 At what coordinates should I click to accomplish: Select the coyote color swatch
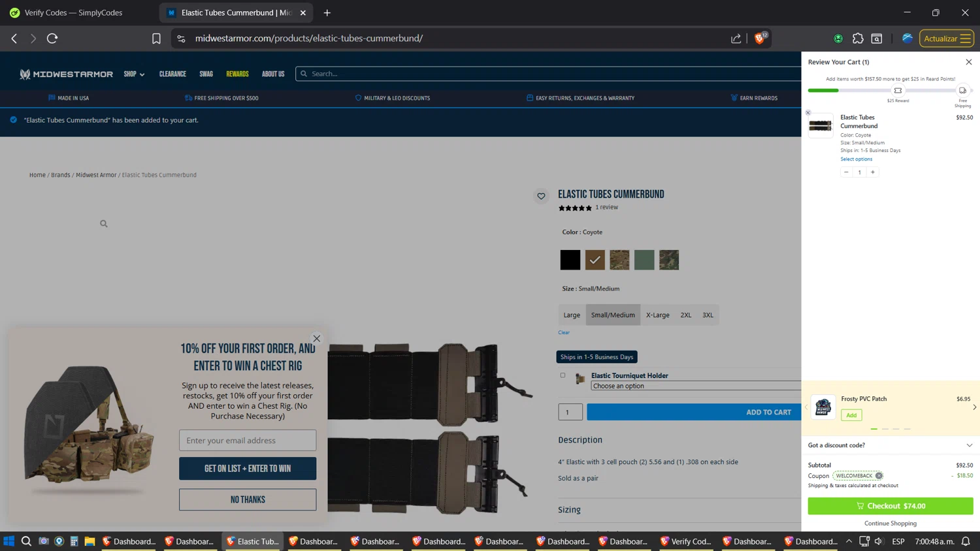pyautogui.click(x=595, y=260)
